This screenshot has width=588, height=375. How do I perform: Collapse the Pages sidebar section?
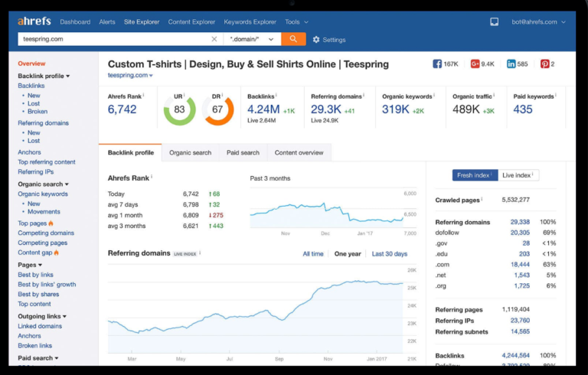coord(30,265)
